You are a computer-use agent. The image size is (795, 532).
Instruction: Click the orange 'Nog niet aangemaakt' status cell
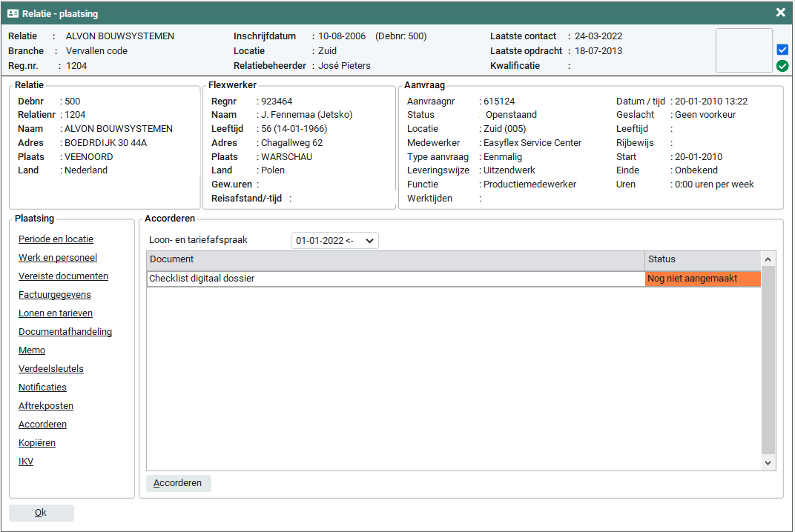point(702,279)
